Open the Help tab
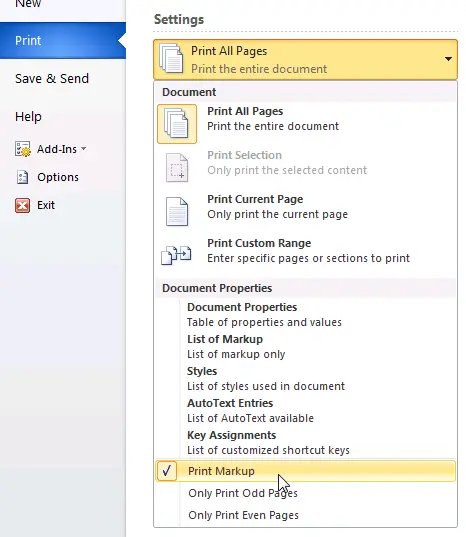 click(28, 116)
